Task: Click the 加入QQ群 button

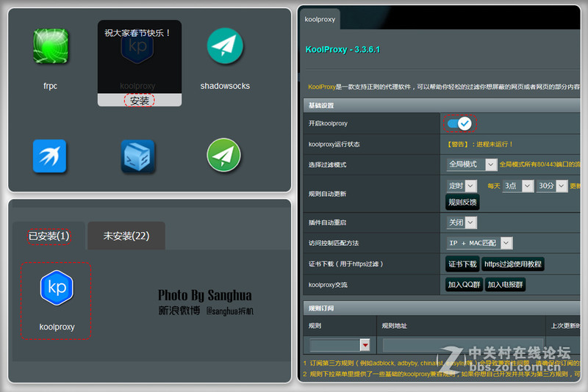Action: point(464,285)
